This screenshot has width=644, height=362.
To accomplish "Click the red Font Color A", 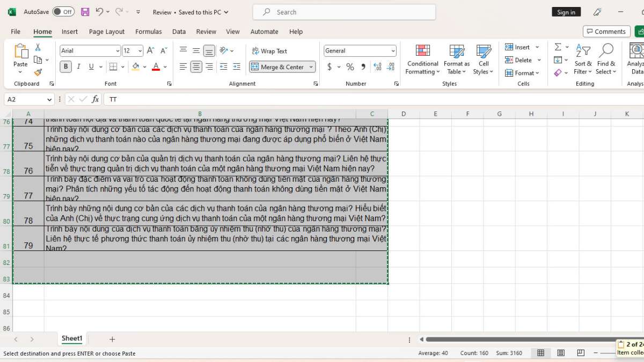I will click(x=156, y=67).
